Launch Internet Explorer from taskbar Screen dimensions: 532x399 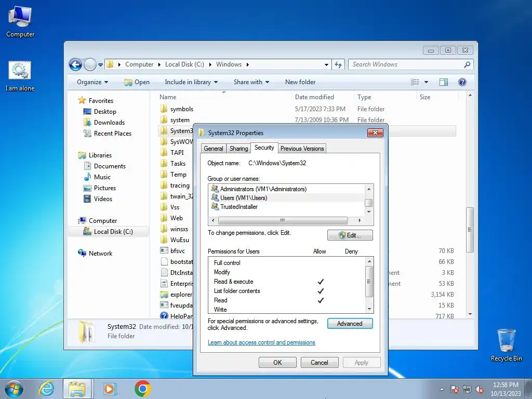46,389
